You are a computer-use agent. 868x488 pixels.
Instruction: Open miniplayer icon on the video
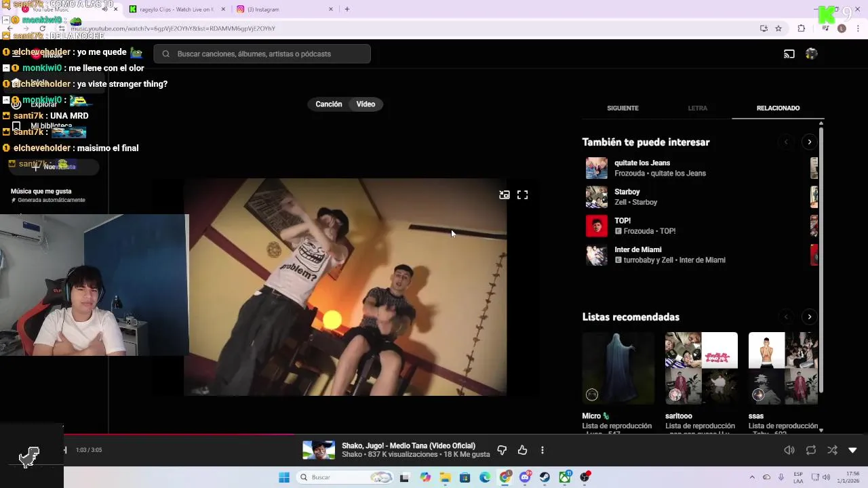pos(505,195)
